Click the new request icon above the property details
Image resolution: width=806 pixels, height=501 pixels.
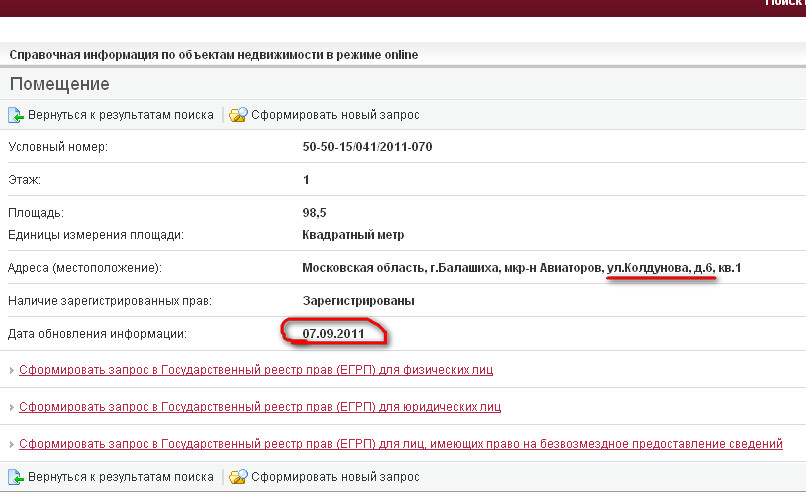pos(238,115)
